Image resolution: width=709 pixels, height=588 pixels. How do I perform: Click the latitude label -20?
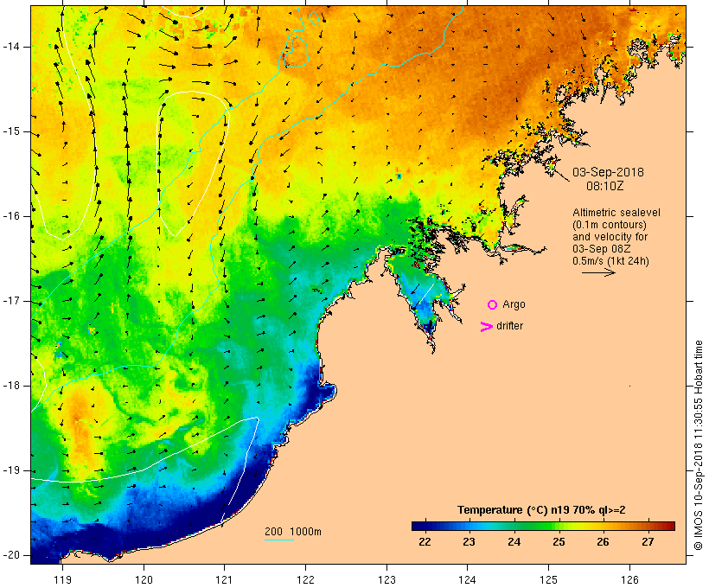[10, 555]
